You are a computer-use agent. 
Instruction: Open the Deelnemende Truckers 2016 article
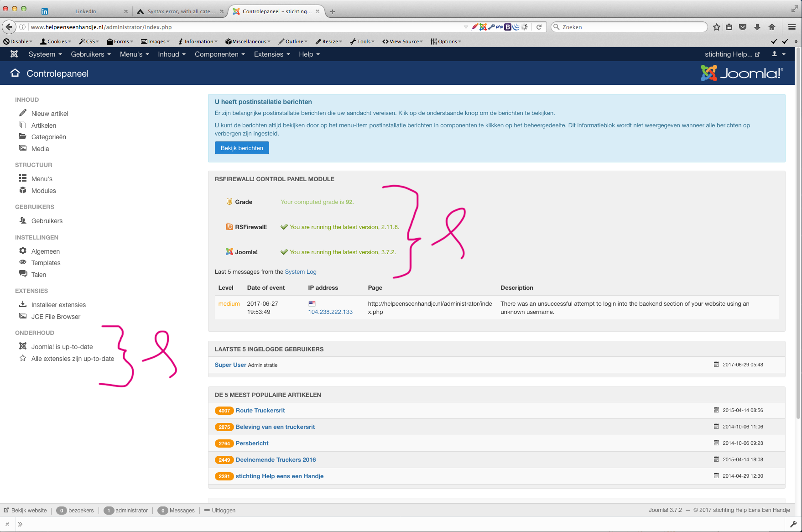point(276,459)
